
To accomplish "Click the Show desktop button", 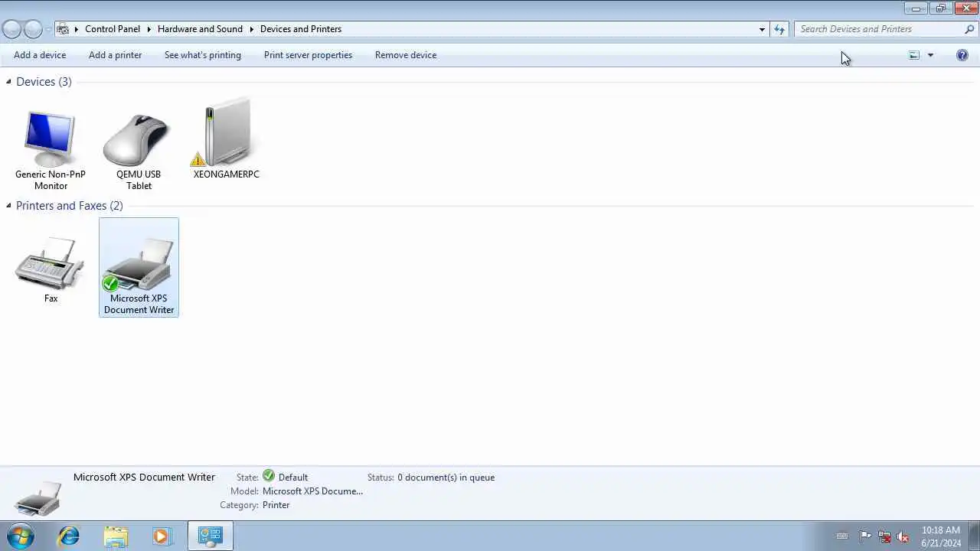I will [974, 536].
